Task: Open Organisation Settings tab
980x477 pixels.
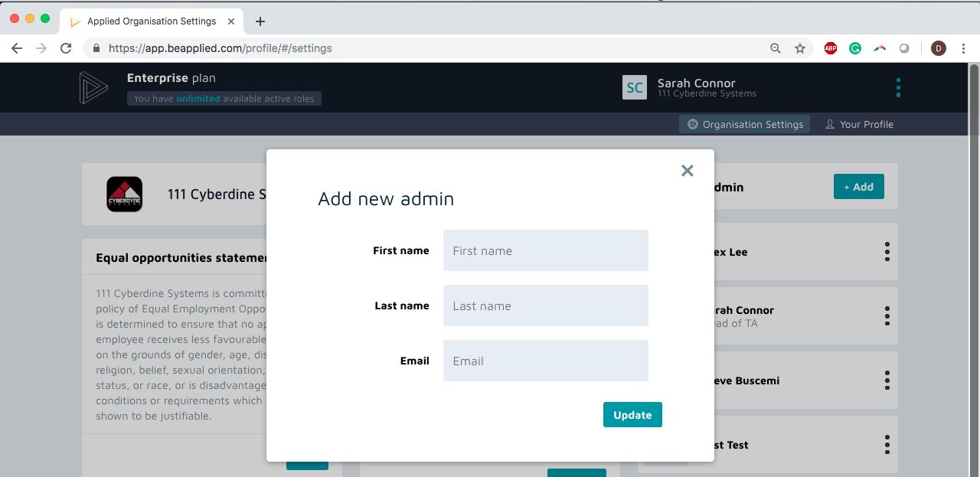Action: click(x=744, y=124)
